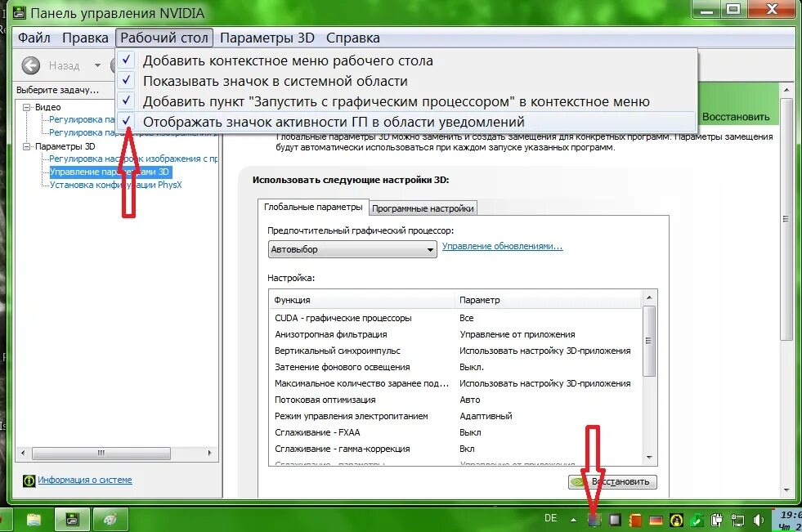Click the settings list vertical scrollbar thumb

point(649,341)
